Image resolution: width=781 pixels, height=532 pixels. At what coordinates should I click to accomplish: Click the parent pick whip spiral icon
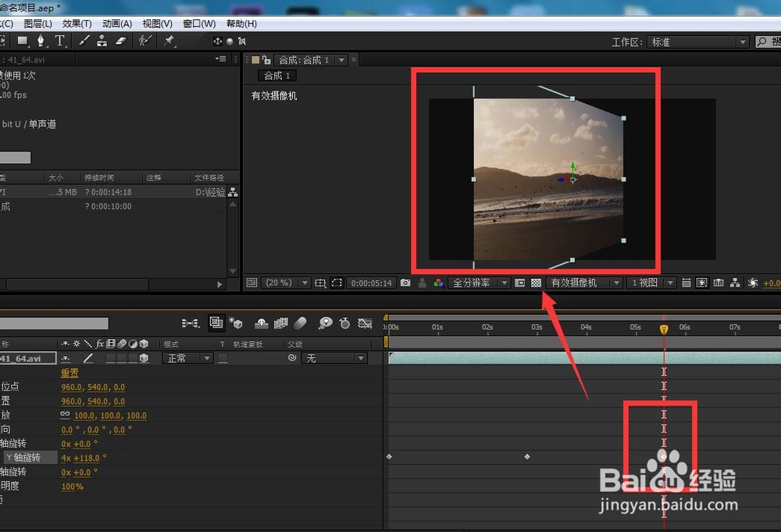pyautogui.click(x=292, y=358)
